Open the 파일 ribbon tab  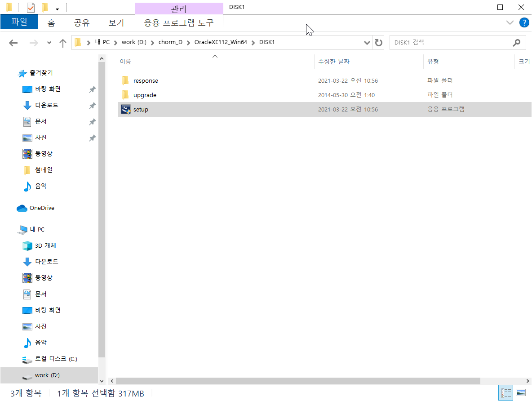[x=19, y=22]
